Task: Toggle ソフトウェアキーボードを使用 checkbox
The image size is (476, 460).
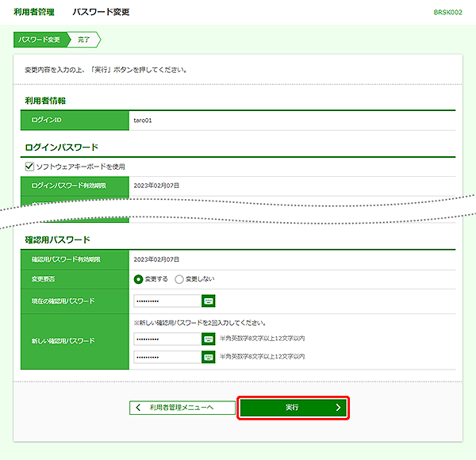Action: tap(29, 167)
